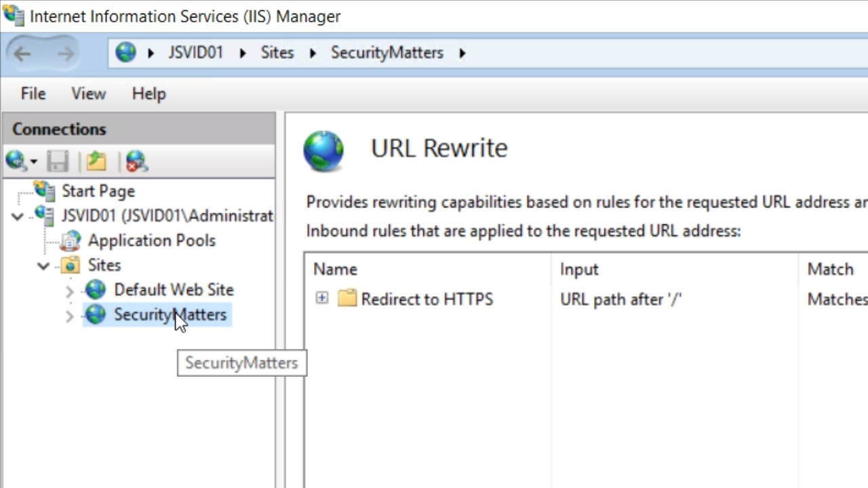Click the Up folder icon in Connections
This screenshot has width=868, height=488.
click(x=96, y=161)
